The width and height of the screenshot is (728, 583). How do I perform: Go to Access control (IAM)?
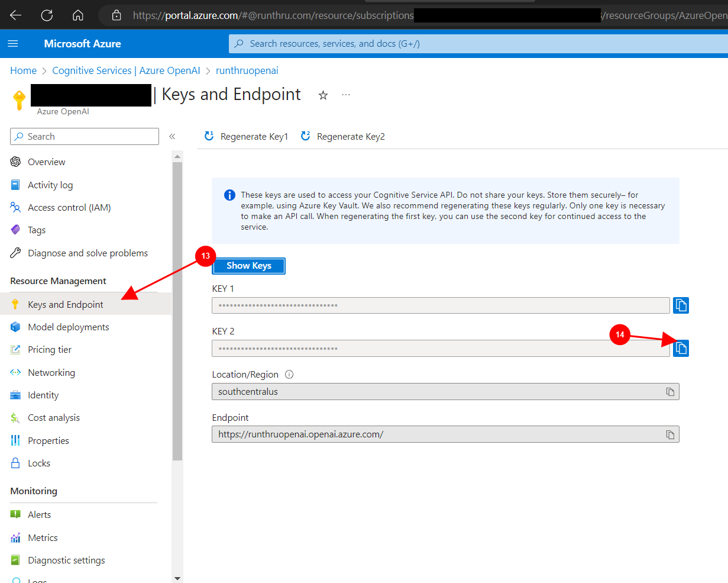point(69,208)
